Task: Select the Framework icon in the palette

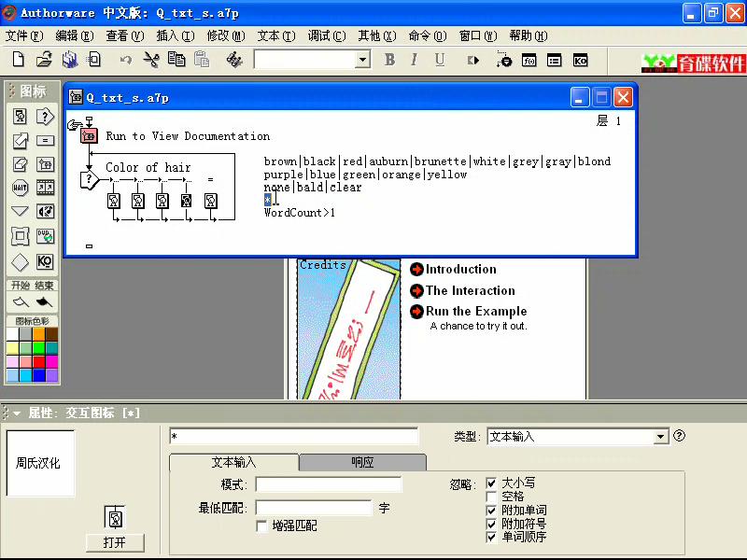Action: [20, 236]
